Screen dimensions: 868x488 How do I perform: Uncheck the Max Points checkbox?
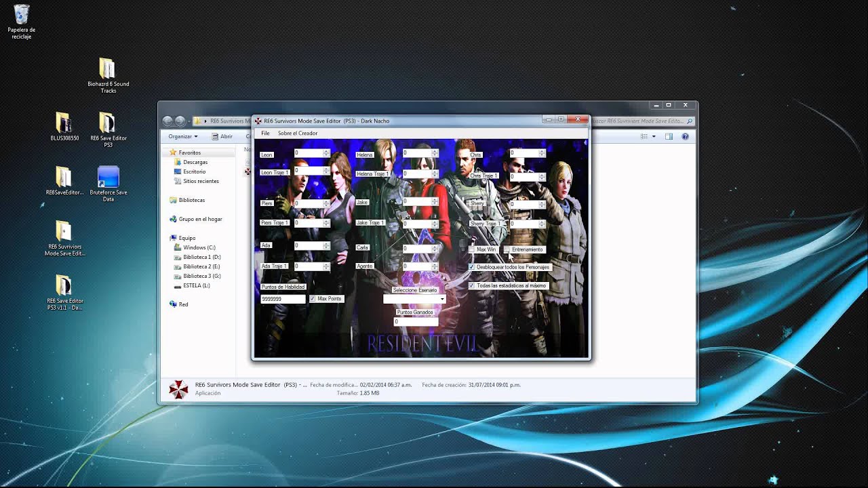(x=313, y=299)
